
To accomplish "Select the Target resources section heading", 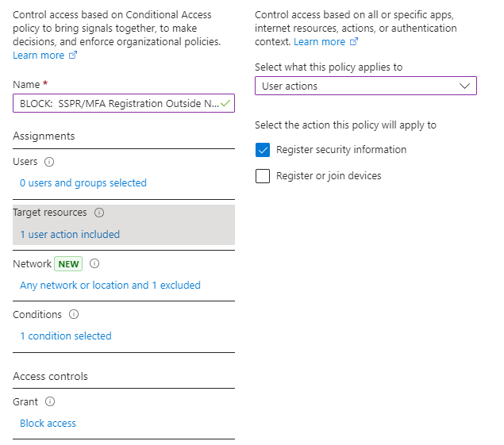I will coord(50,213).
